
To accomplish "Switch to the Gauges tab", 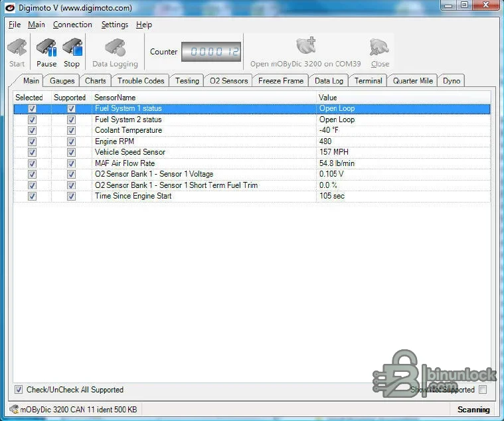I will coord(62,80).
